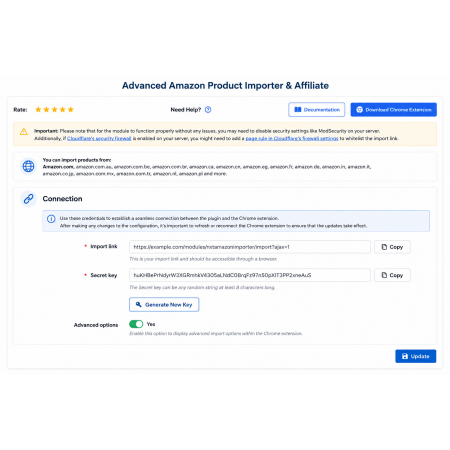Toggle the Advanced options switch
The width and height of the screenshot is (450, 450).
pyautogui.click(x=136, y=324)
